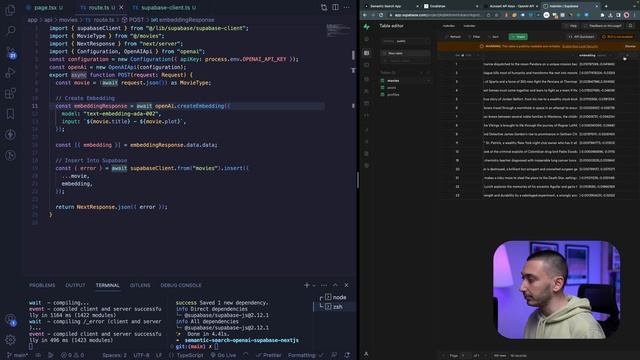Screen dimensions: 640x360
Task: Click the movies breadcrumb folder
Action: point(68,20)
